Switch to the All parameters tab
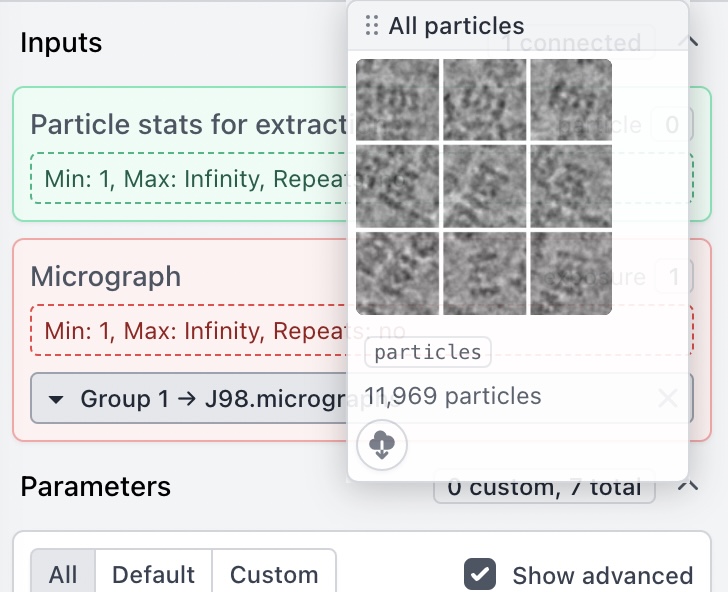Screen dimensions: 728x592 pyautogui.click(x=63, y=575)
